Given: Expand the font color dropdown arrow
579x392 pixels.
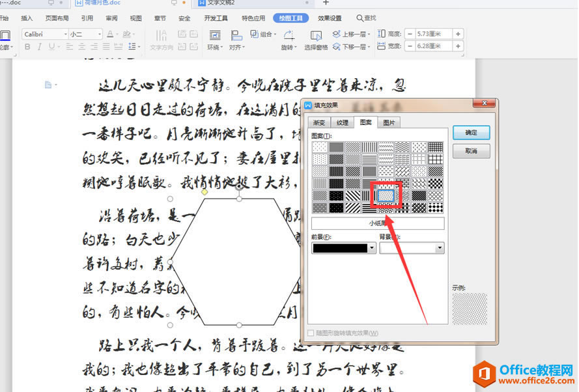Looking at the screenshot, I should click(117, 35).
